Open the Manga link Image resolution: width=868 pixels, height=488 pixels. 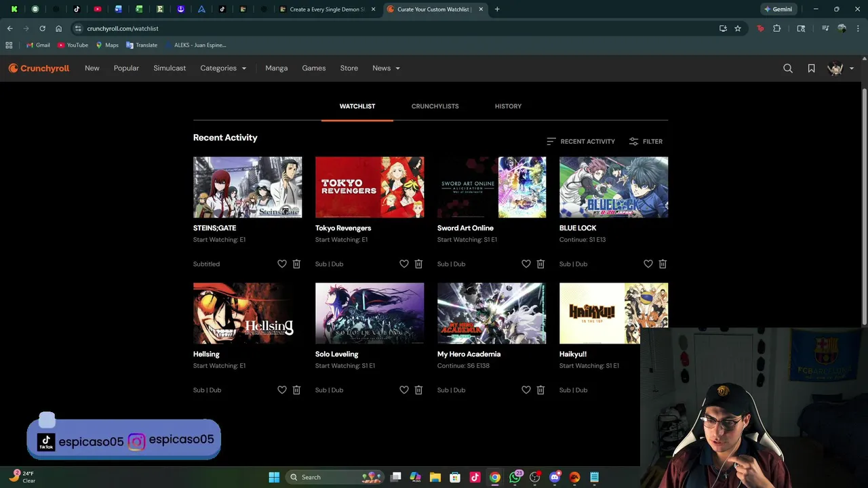tap(277, 68)
